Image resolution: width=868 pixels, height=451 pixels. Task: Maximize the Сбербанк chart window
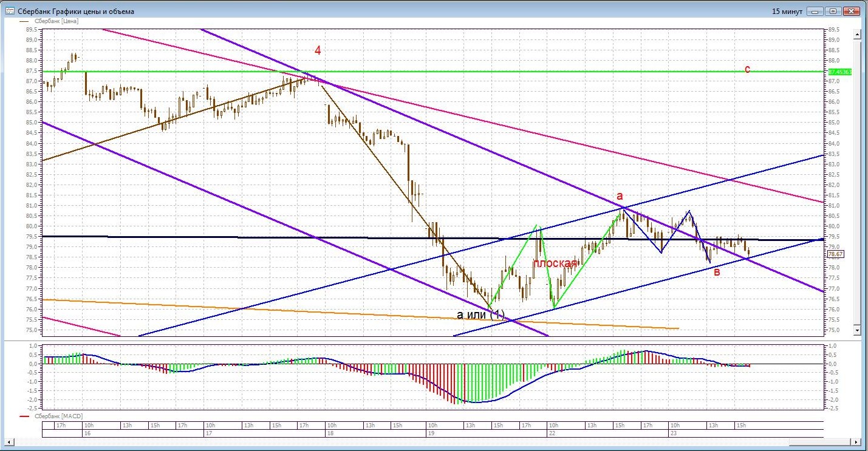coord(833,11)
